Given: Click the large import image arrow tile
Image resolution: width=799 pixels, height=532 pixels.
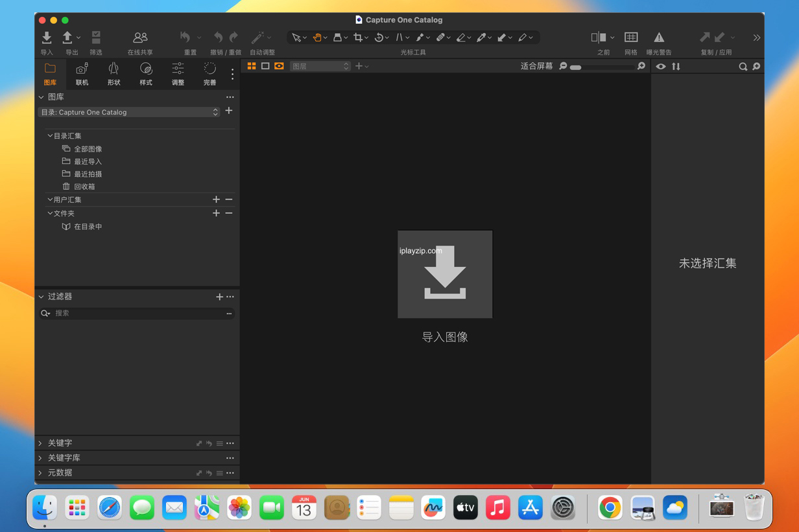Looking at the screenshot, I should (x=445, y=274).
